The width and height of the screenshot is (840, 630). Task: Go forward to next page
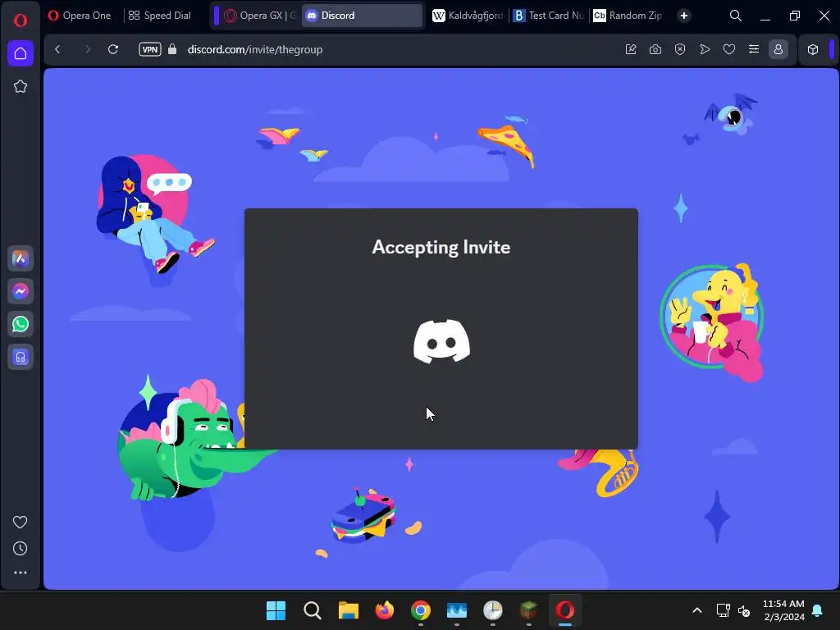click(87, 49)
